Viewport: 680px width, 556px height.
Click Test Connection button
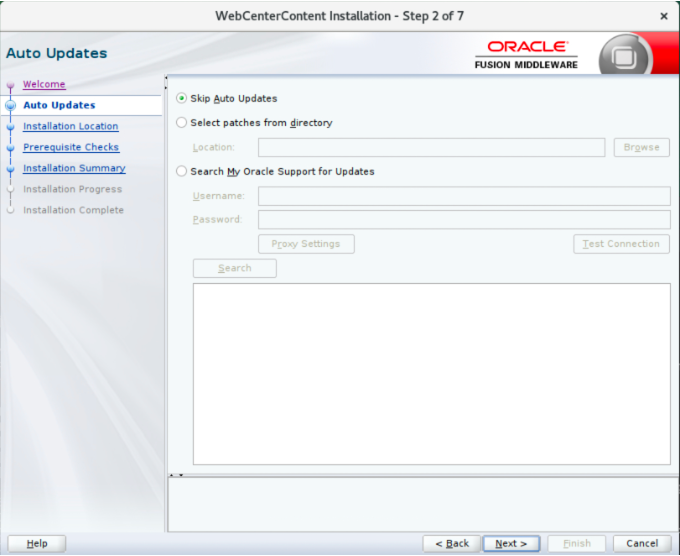(621, 244)
